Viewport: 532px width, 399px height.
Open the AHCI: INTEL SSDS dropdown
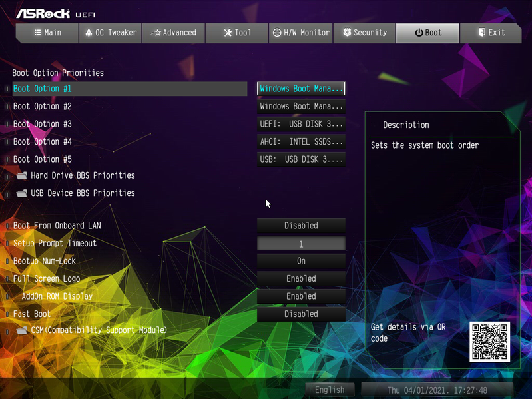pos(301,141)
